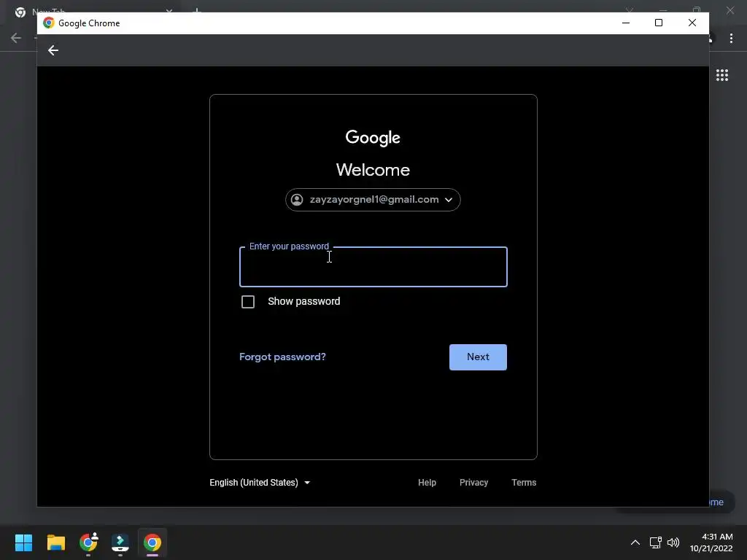Open the background Chrome three-dot menu
747x560 pixels.
pos(731,38)
